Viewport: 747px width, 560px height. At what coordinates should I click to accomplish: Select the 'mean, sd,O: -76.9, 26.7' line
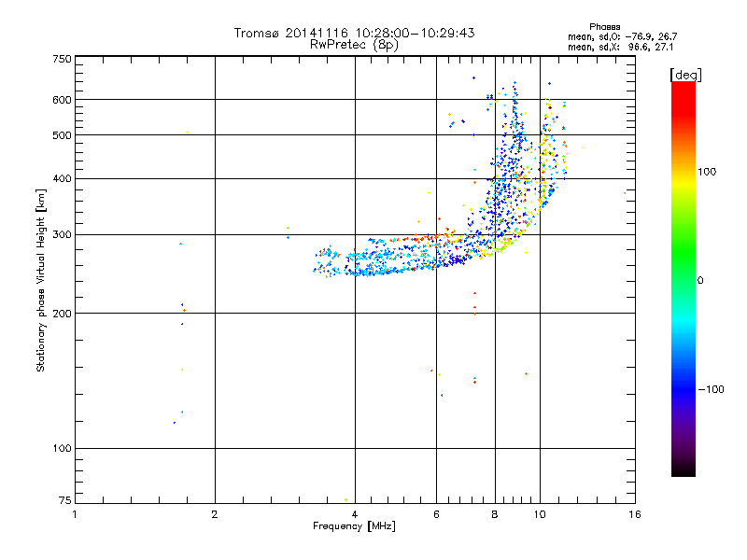pos(622,36)
